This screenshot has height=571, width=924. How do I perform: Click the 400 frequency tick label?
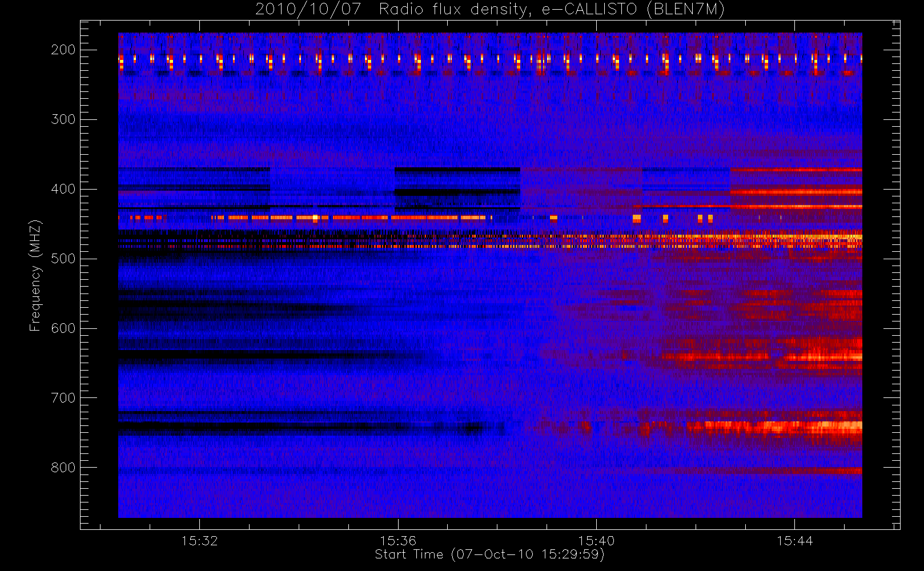[63, 189]
